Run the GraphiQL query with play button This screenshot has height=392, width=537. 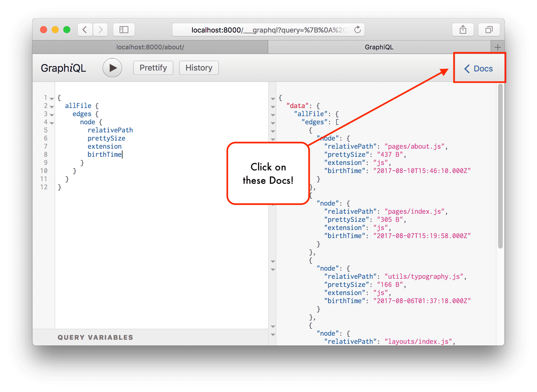click(112, 68)
